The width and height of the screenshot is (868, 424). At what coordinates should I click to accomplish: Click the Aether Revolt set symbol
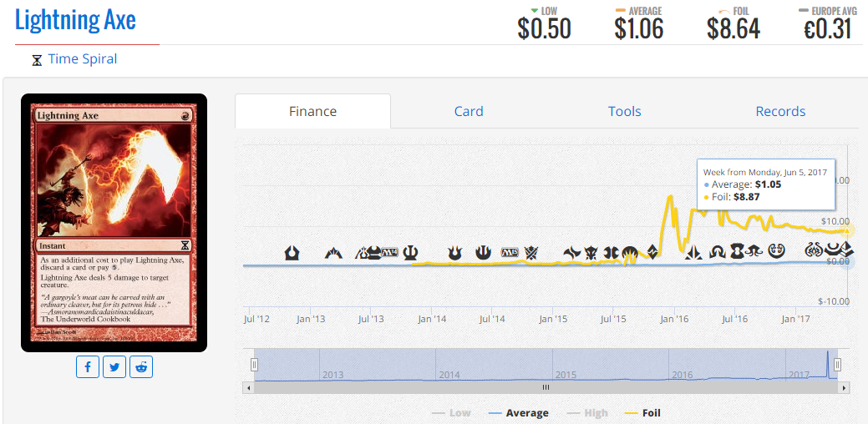tap(814, 251)
